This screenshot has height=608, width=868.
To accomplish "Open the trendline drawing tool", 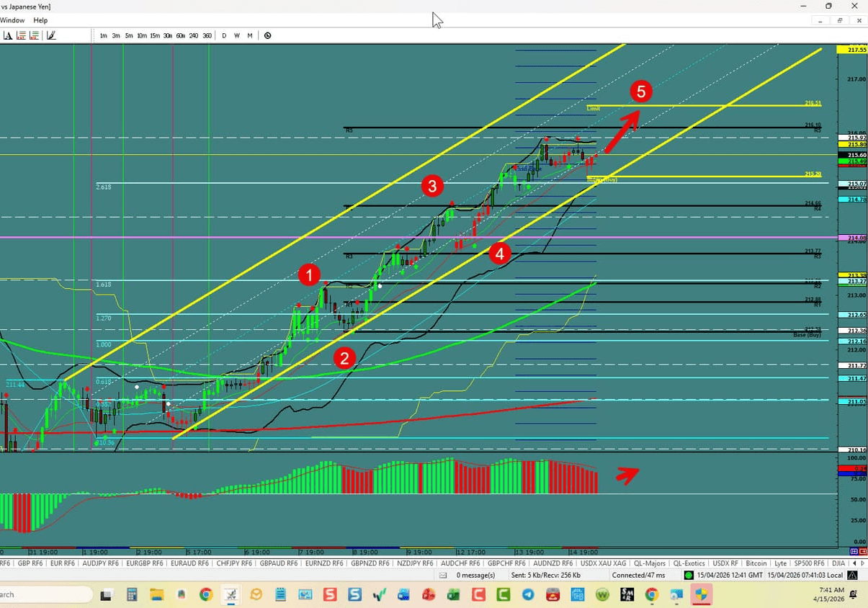I will pos(50,35).
